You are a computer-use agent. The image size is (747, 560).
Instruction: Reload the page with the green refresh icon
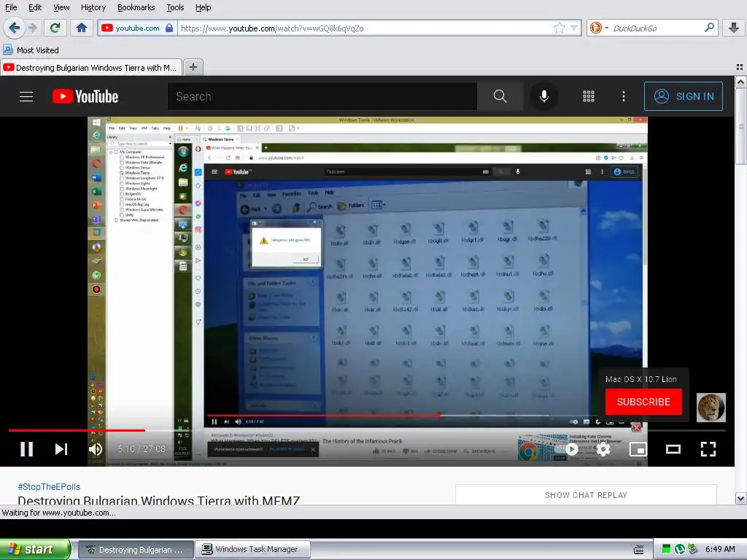[x=55, y=28]
